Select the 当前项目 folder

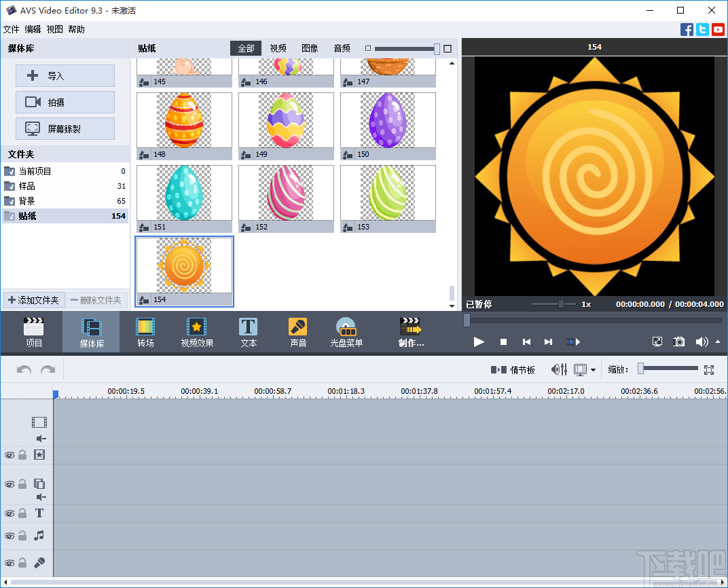[x=65, y=171]
